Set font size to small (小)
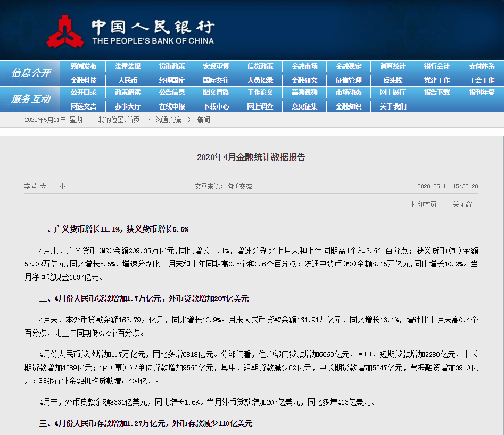The width and height of the screenshot is (504, 435). pyautogui.click(x=62, y=187)
